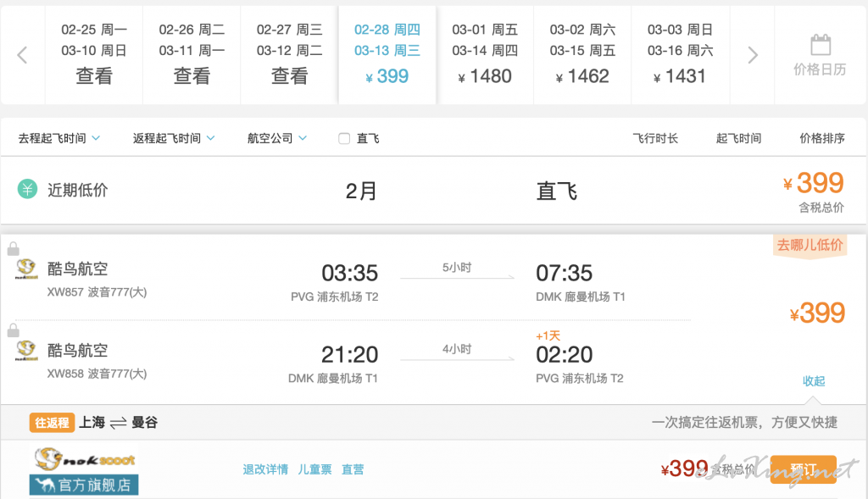Click the orange booking button
The height and width of the screenshot is (499, 868).
coord(804,469)
